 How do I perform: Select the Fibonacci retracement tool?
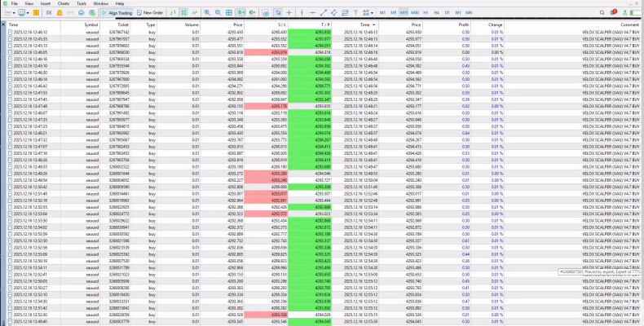coord(345,13)
